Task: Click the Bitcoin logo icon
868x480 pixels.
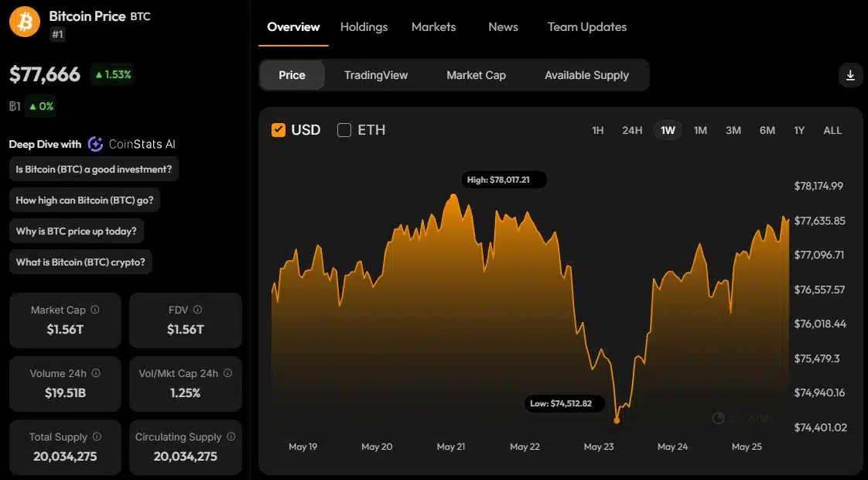Action: click(x=25, y=22)
